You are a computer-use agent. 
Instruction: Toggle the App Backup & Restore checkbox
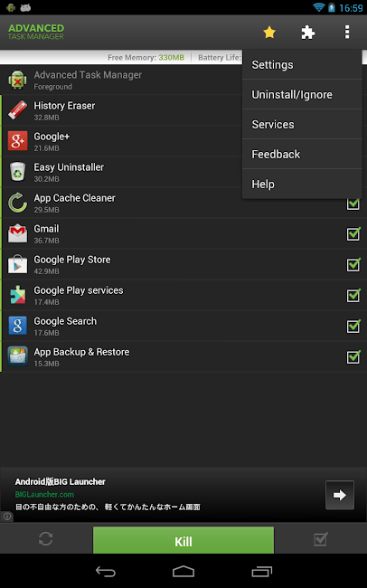click(x=353, y=357)
